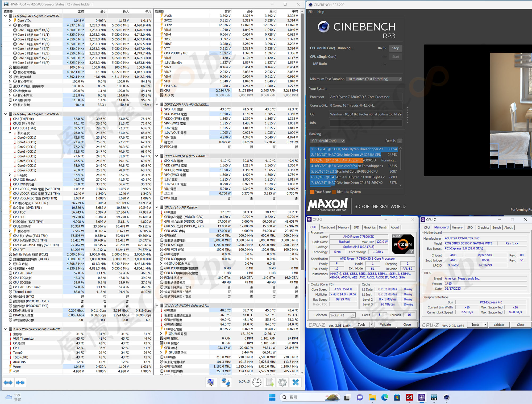The height and width of the screenshot is (404, 532).
Task: Click AIDA64 taskbar icon
Action: point(409,397)
